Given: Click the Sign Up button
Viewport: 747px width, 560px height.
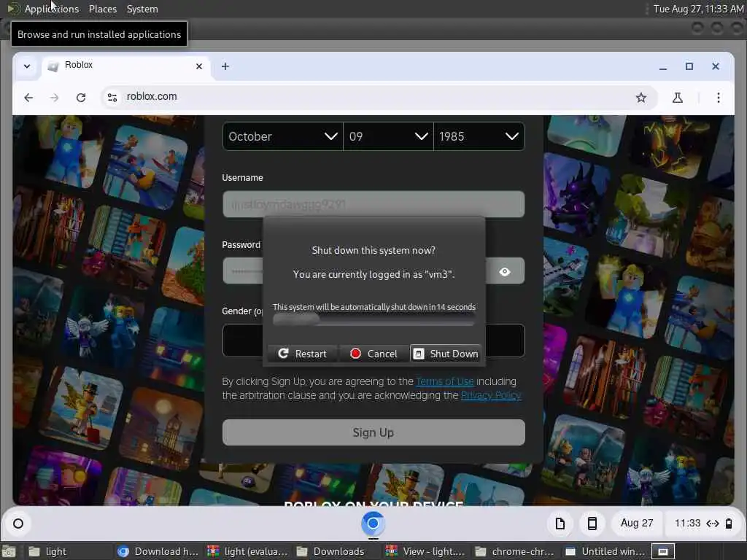Looking at the screenshot, I should point(373,432).
